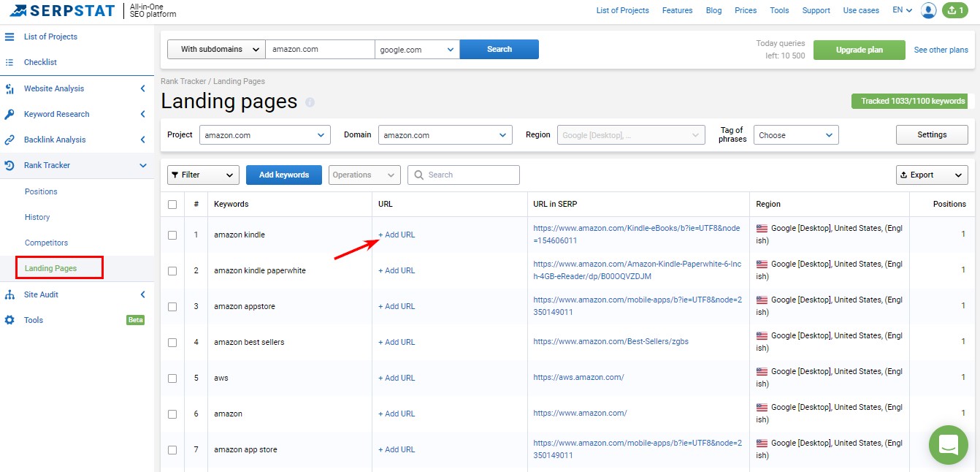The width and height of the screenshot is (980, 472).
Task: Click the Keyword Research key icon
Action: pos(9,114)
